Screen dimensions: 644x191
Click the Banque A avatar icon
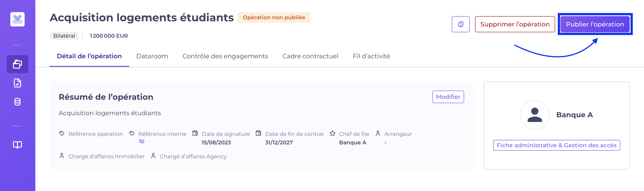535,115
